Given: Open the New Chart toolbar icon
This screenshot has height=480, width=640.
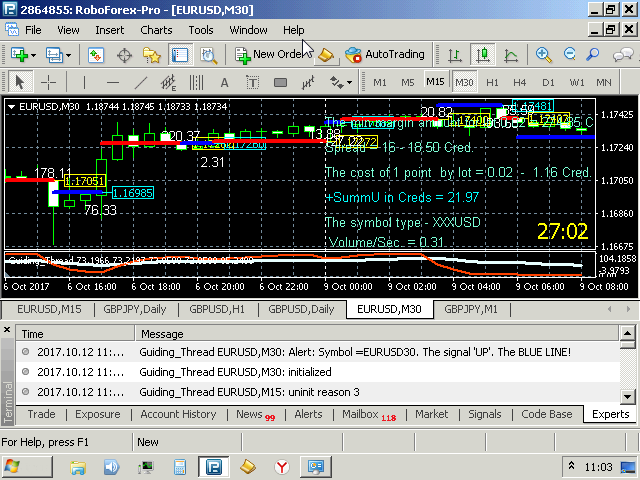Looking at the screenshot, I should (x=19, y=55).
